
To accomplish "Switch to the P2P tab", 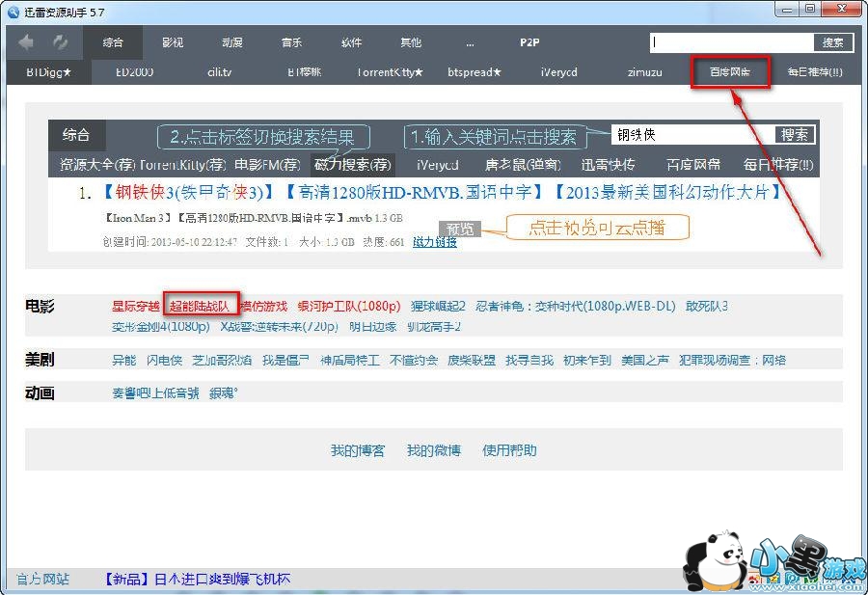I will pos(529,42).
